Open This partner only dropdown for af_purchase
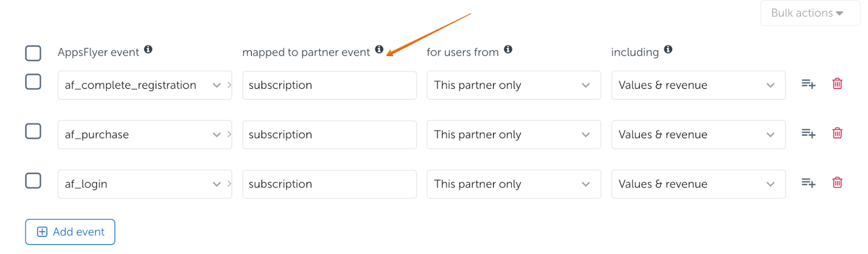The height and width of the screenshot is (254, 868). [513, 135]
